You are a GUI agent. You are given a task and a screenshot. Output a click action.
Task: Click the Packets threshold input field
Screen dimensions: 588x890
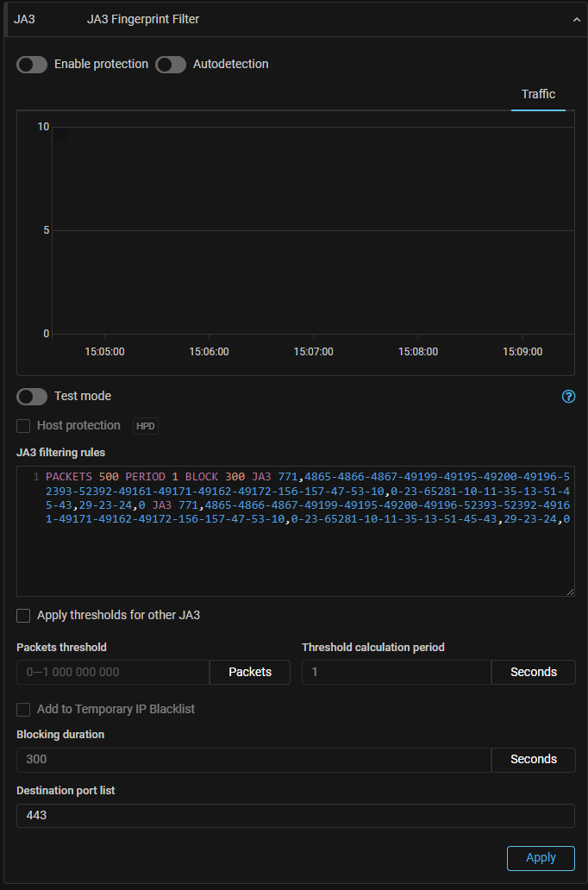pyautogui.click(x=113, y=673)
